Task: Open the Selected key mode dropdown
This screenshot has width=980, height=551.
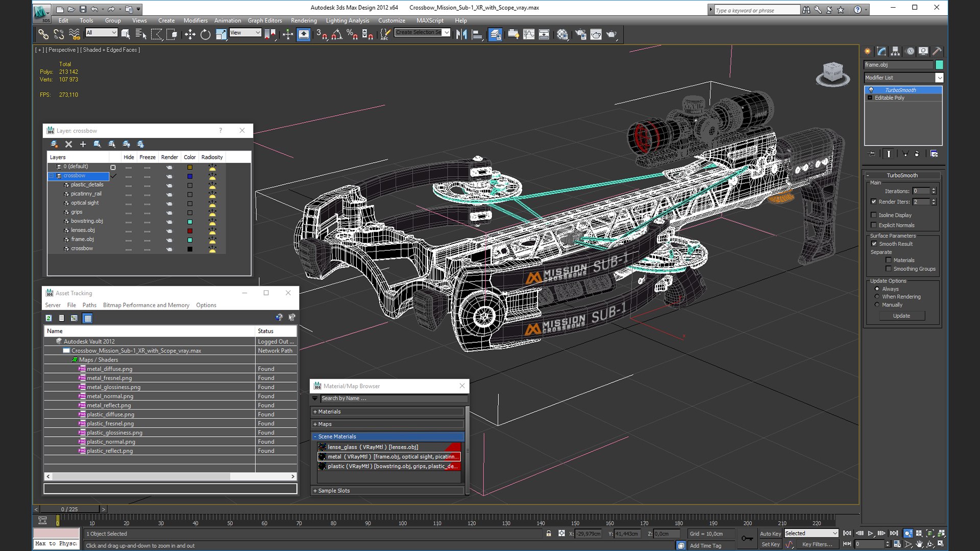Action: click(x=811, y=533)
